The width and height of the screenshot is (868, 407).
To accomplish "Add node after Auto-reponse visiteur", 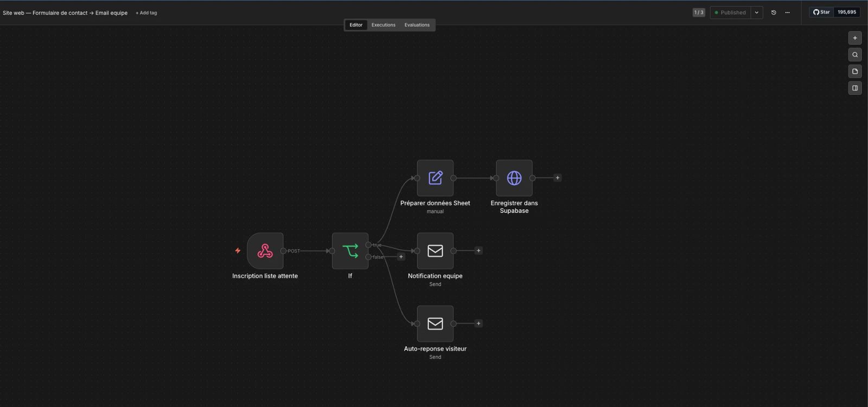I will click(478, 324).
